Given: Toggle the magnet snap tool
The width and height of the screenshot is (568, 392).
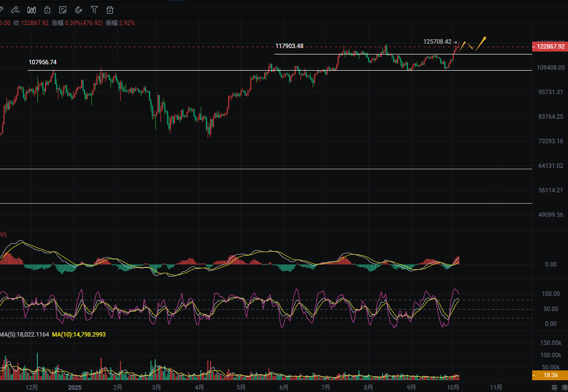Looking at the screenshot, I should [x=79, y=9].
